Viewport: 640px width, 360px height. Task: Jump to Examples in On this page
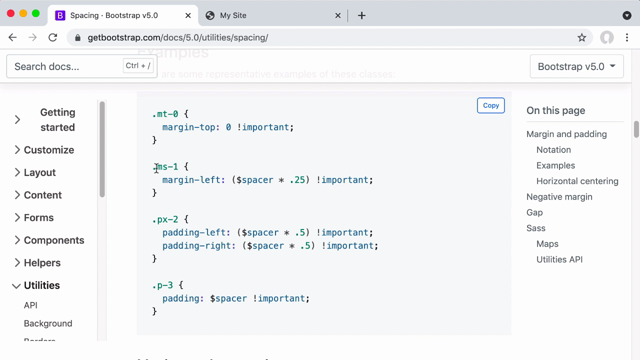556,165
